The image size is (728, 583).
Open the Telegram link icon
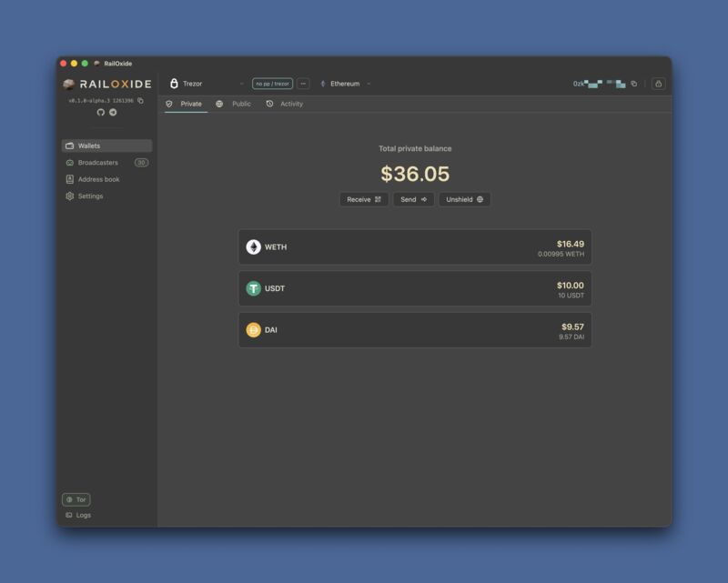tap(113, 113)
